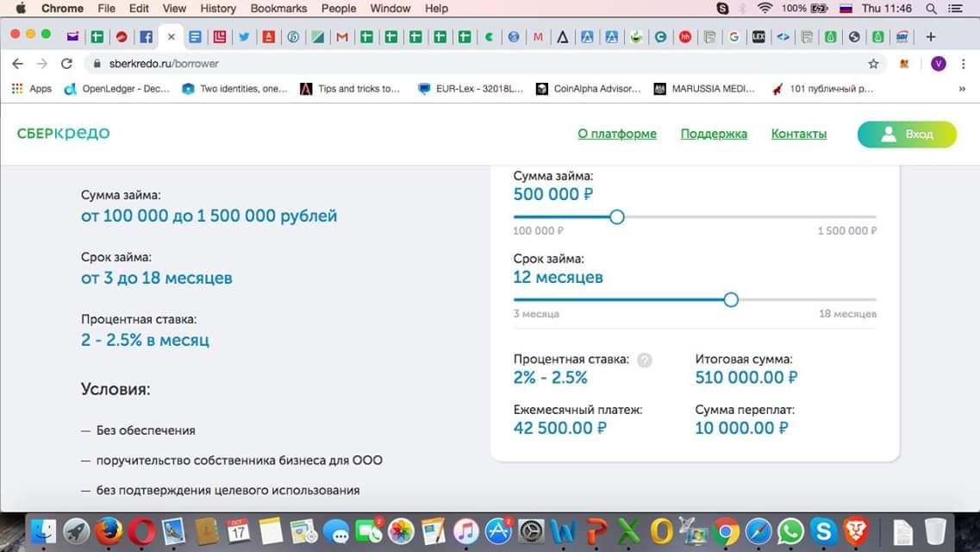Open the Russian flag input source menu
This screenshot has height=552, width=980.
[x=846, y=8]
